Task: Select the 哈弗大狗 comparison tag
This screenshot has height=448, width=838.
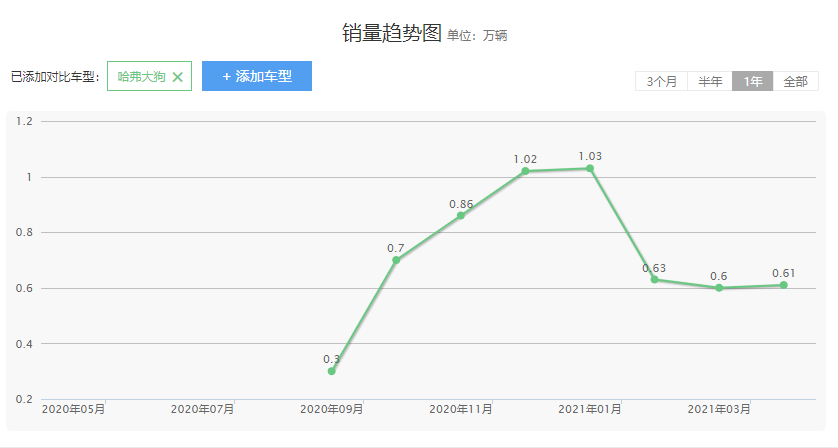Action: pos(149,76)
